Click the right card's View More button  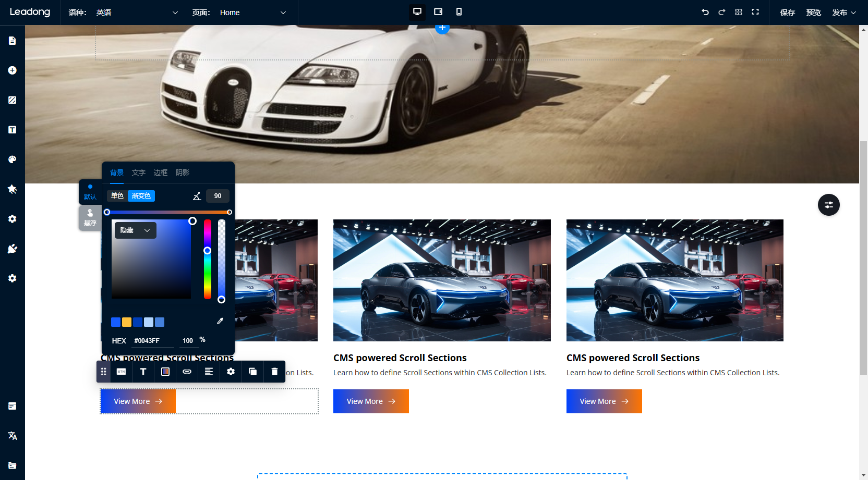point(604,401)
